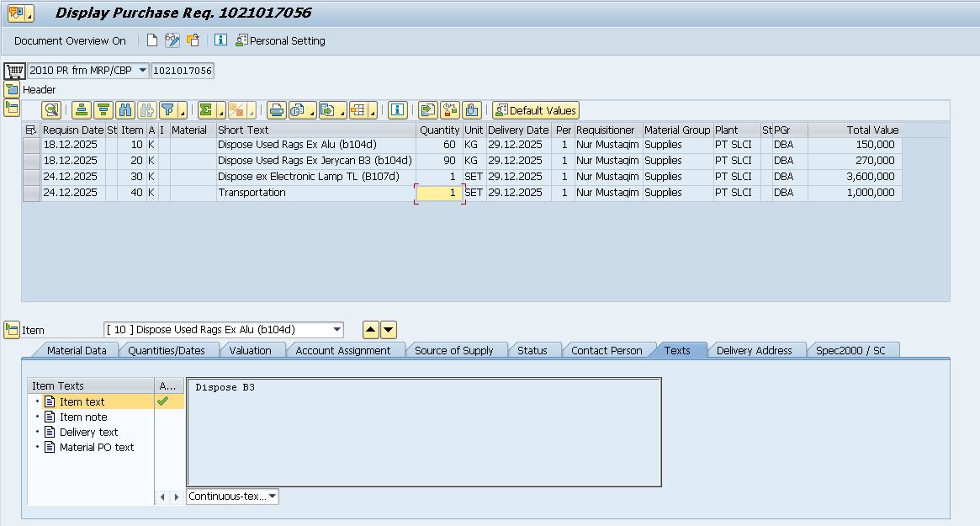
Task: Click the Find binoculars icon
Action: click(125, 110)
